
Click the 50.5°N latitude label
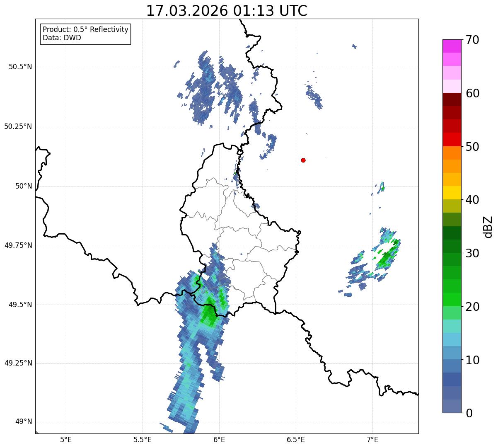click(20, 67)
